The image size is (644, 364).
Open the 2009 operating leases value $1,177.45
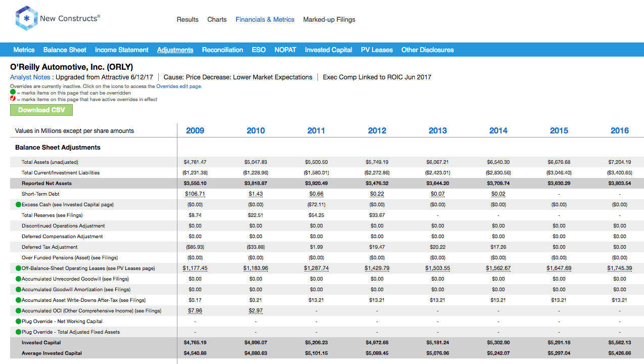(195, 268)
